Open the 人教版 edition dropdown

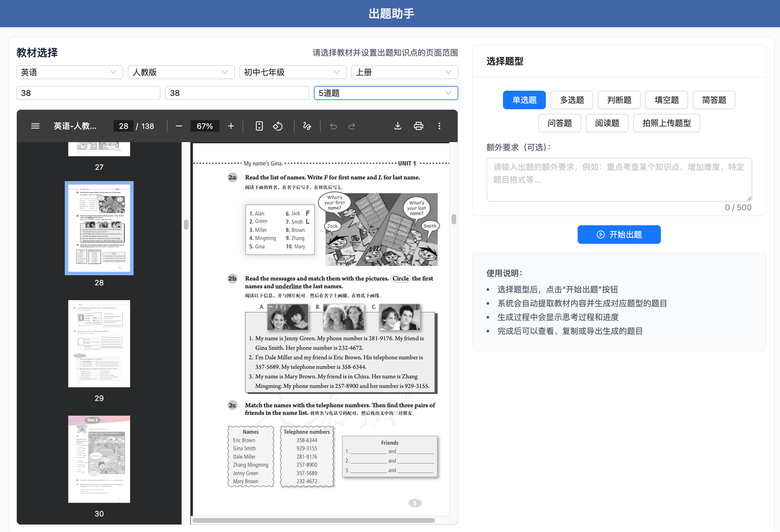181,72
